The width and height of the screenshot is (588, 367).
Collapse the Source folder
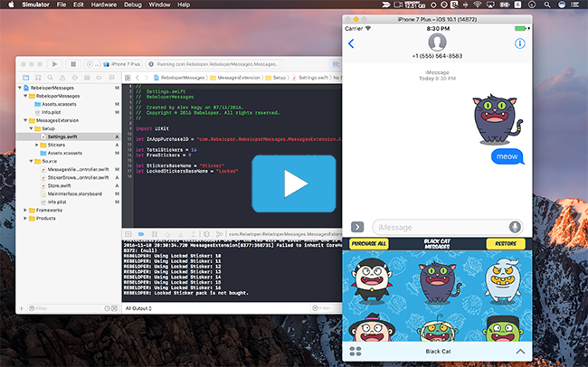tap(31, 161)
